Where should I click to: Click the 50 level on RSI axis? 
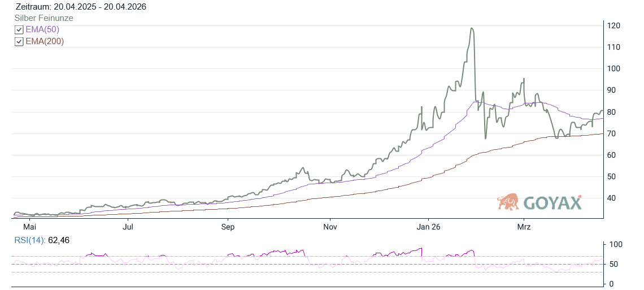pos(612,264)
